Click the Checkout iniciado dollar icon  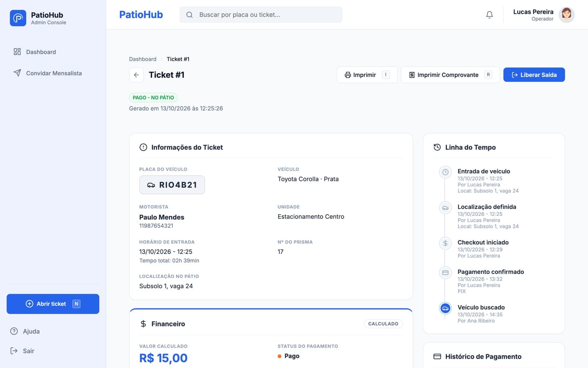tap(445, 243)
